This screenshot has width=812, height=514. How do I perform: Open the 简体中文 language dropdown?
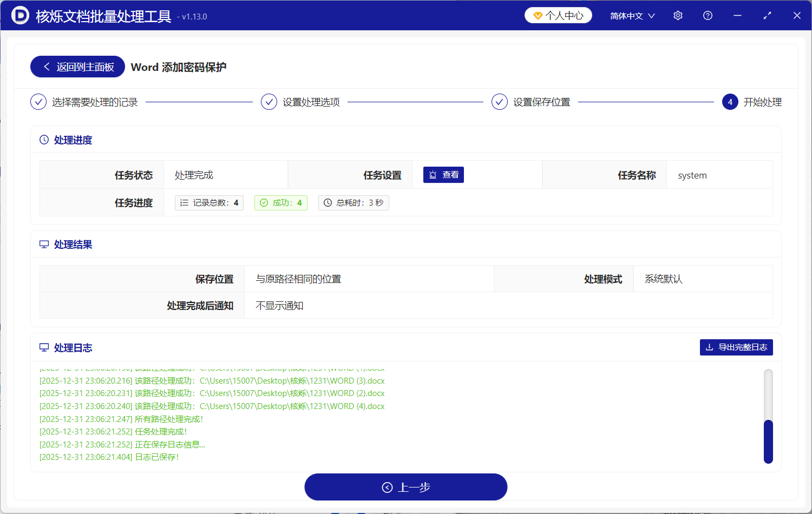632,16
